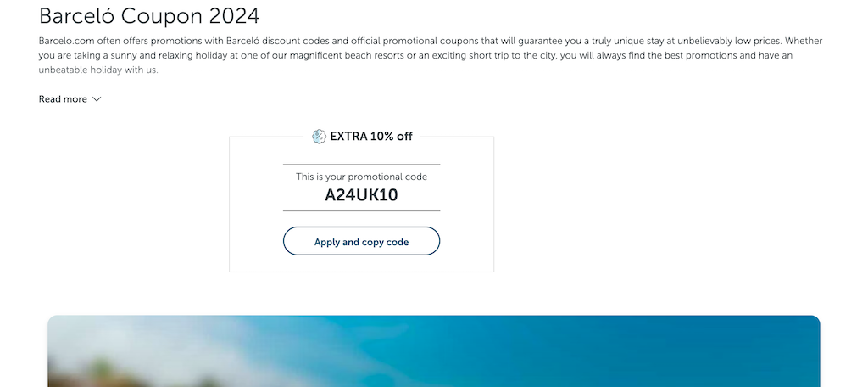Select the A24UK10 promotional code text
This screenshot has height=387, width=868.
(x=361, y=195)
